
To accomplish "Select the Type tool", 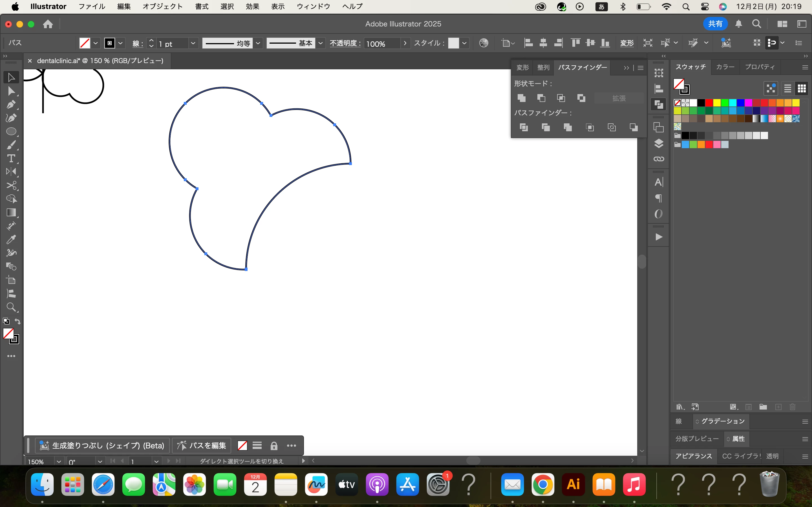I will (x=11, y=158).
